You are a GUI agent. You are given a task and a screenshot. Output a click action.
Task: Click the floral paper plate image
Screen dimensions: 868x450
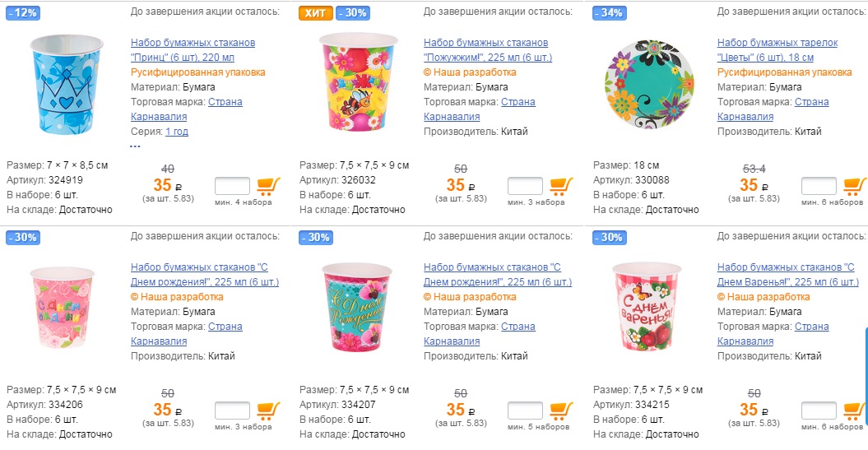pyautogui.click(x=650, y=84)
